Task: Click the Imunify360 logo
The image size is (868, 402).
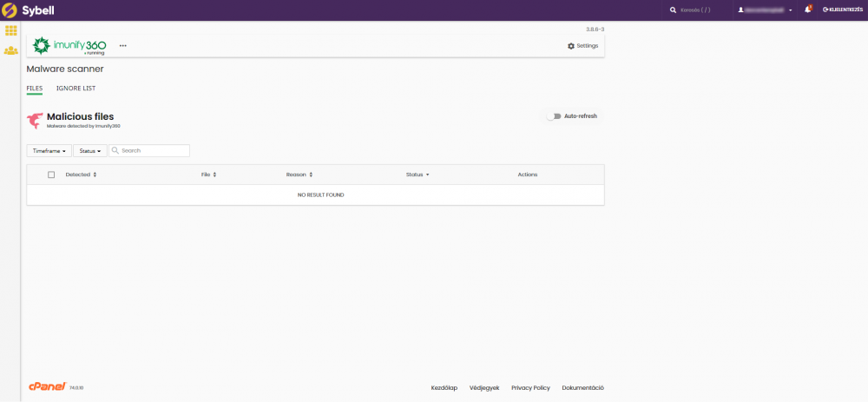Action: 69,46
